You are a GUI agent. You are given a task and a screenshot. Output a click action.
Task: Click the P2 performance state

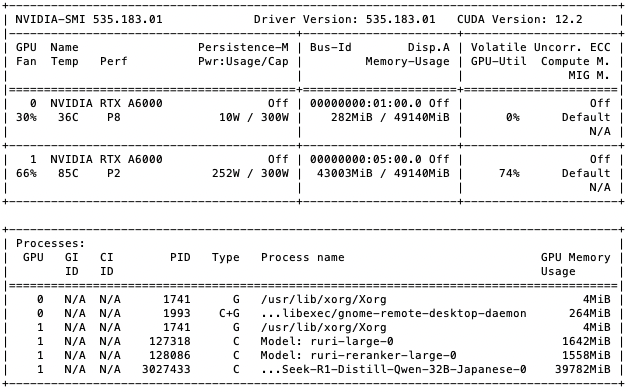tap(114, 173)
